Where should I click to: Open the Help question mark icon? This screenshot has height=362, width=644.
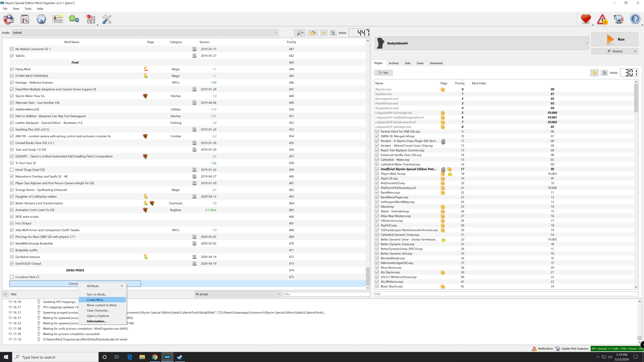[635, 19]
